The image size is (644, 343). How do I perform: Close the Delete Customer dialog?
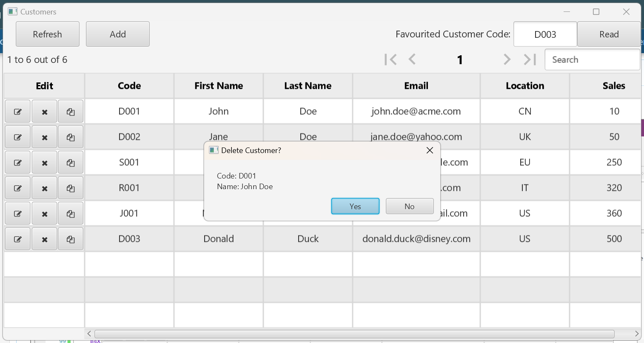pyautogui.click(x=430, y=150)
